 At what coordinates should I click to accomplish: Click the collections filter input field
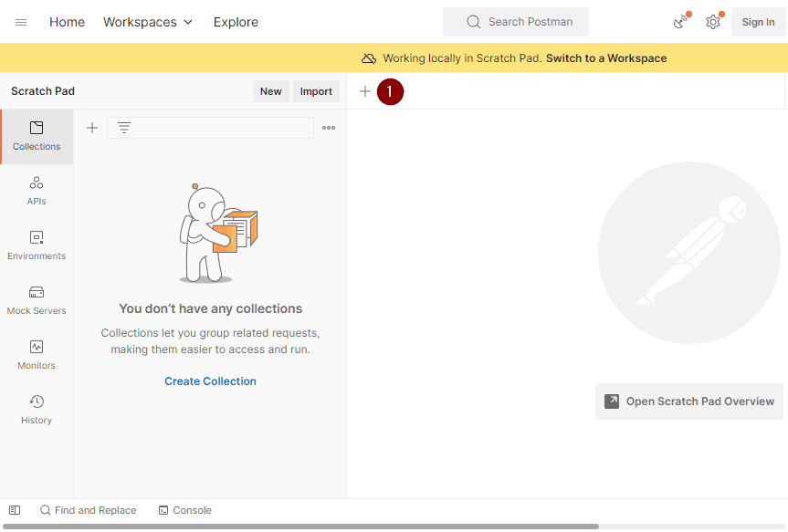click(219, 128)
